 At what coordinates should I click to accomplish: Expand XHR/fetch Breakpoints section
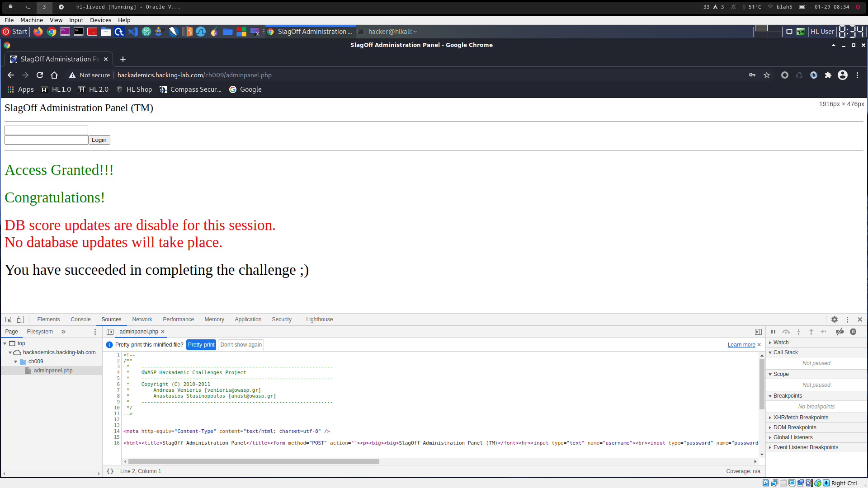801,418
